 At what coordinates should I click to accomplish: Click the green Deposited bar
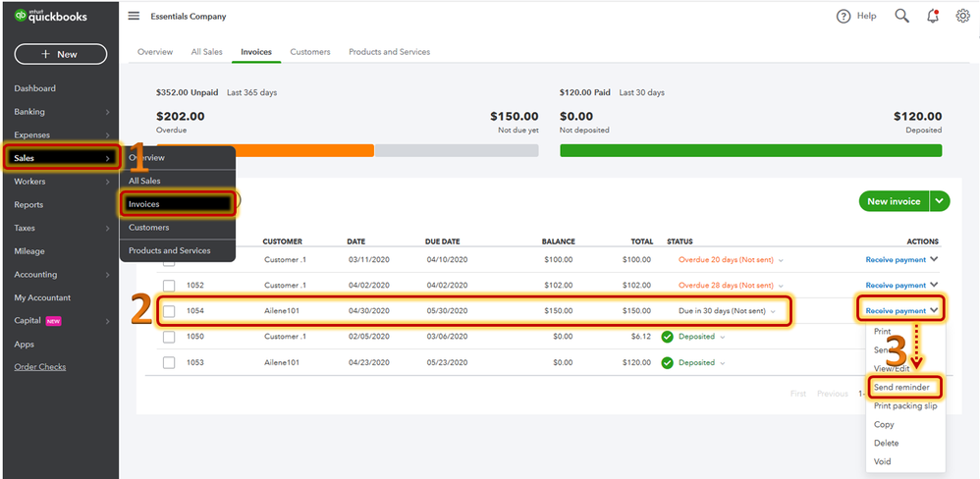(x=750, y=150)
